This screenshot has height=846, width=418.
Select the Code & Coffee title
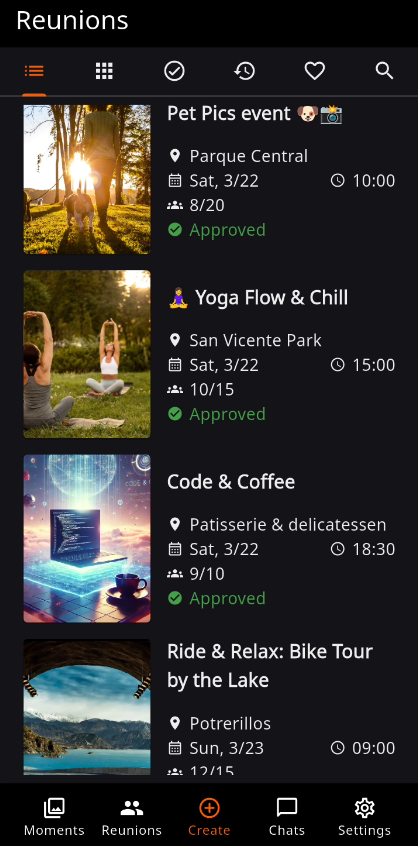point(231,482)
